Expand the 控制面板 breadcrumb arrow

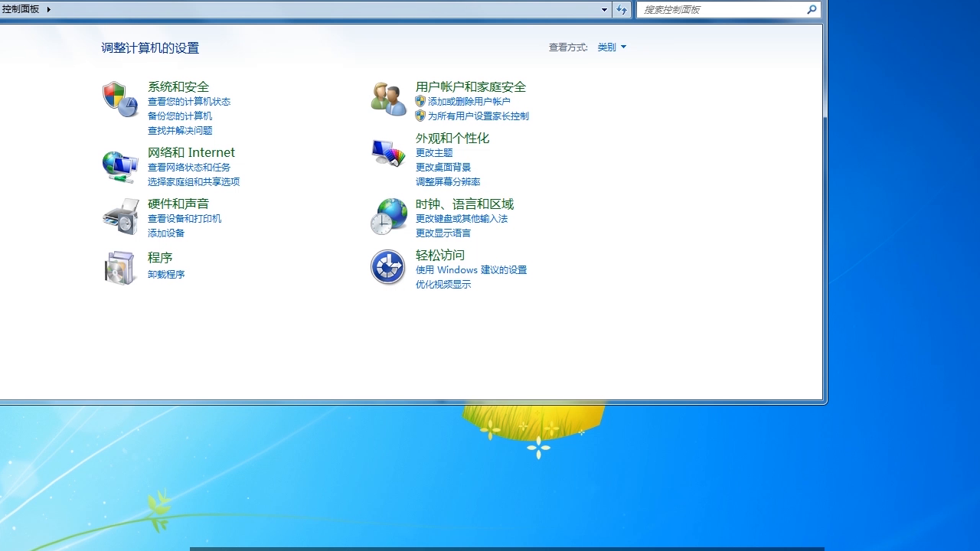[x=49, y=9]
